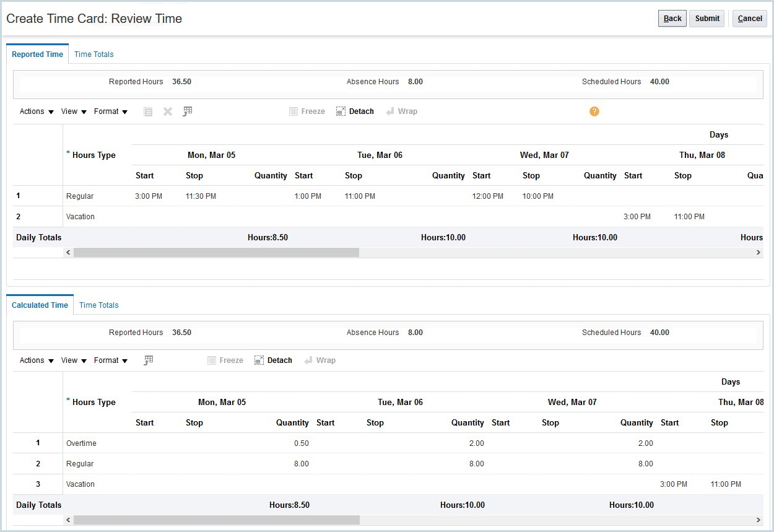Click the left arrow of the Calculated Time scrollbar
774x532 pixels.
[68, 520]
